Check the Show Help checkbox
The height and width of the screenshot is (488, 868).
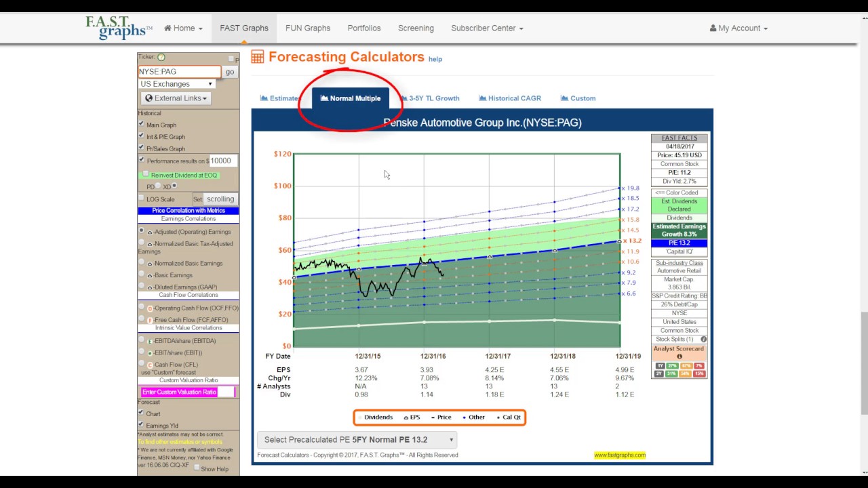197,468
